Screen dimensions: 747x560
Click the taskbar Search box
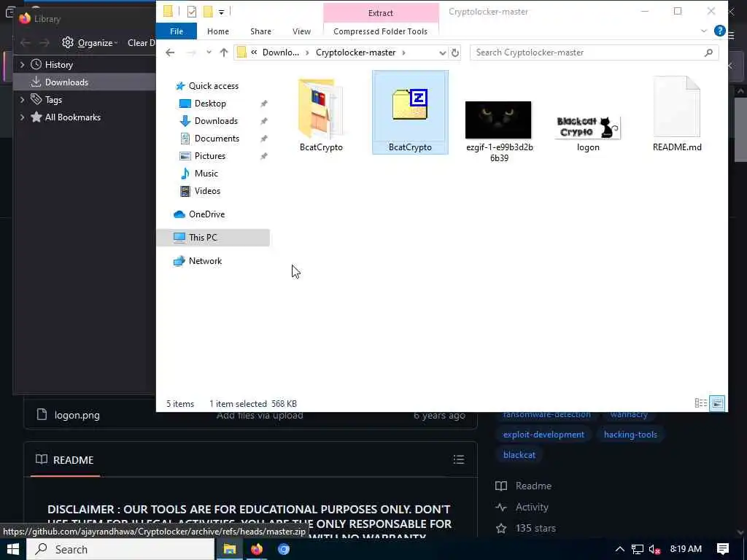coord(120,549)
